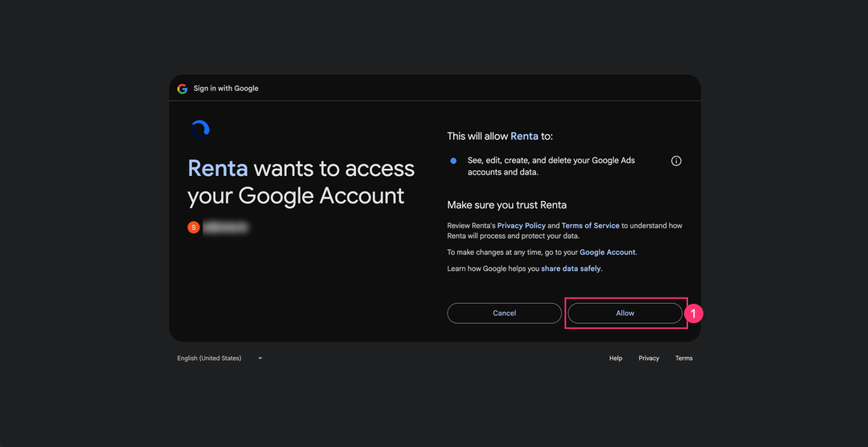Open the Terms footer link
Viewport: 868px width, 447px height.
tap(684, 359)
